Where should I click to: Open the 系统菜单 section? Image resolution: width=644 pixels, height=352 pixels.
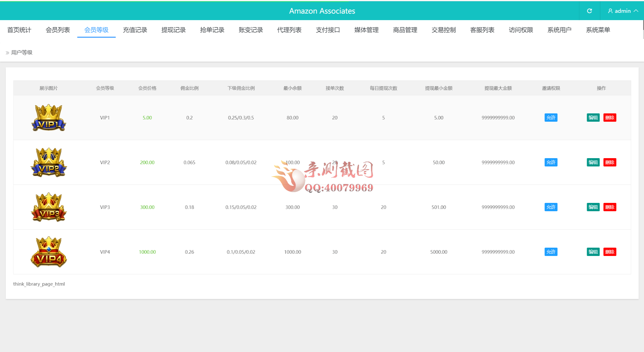(598, 30)
